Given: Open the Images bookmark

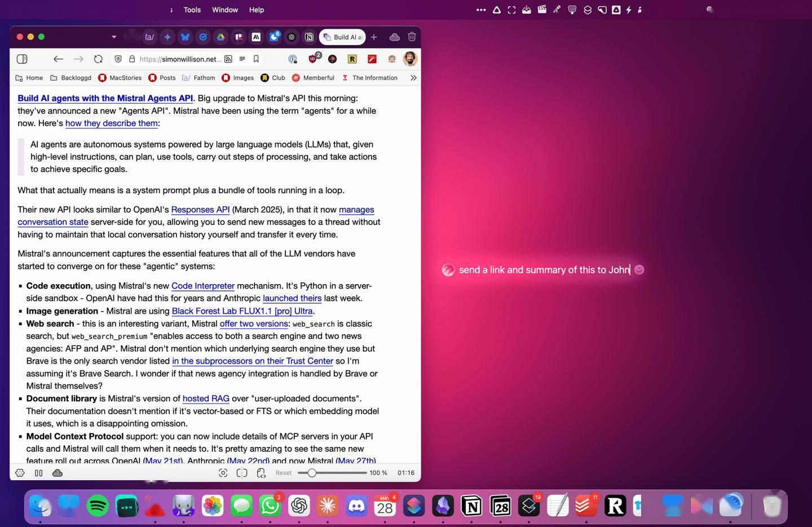Looking at the screenshot, I should [x=238, y=78].
